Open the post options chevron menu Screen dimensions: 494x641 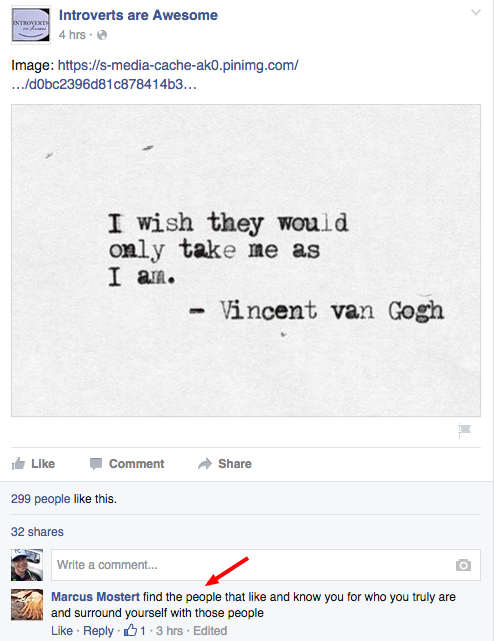pyautogui.click(x=476, y=13)
